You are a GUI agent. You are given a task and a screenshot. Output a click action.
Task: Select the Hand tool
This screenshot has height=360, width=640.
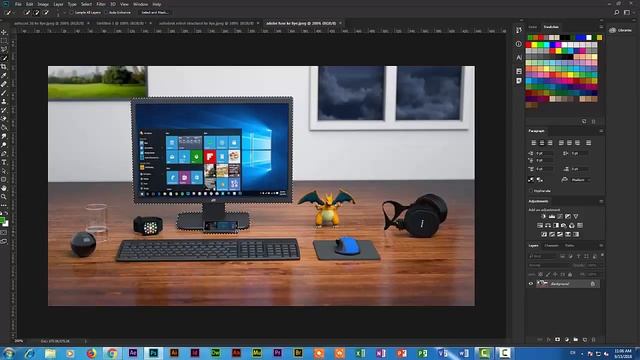[x=4, y=188]
